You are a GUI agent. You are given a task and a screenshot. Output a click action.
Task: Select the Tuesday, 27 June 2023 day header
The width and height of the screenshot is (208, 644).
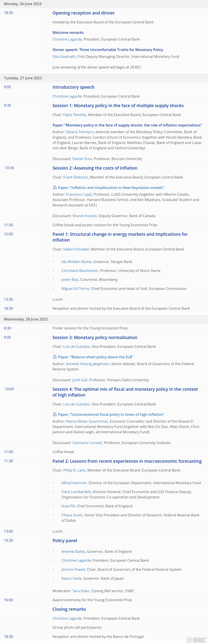coord(104,78)
